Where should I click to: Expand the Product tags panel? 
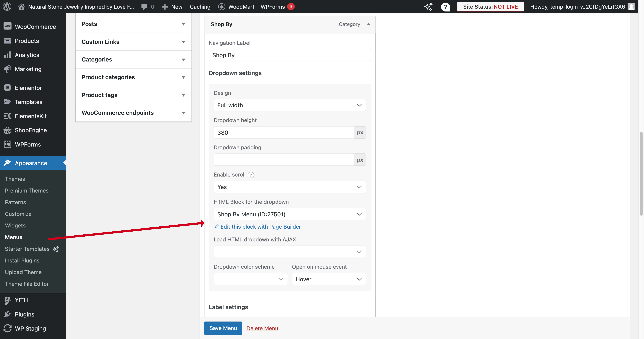134,95
